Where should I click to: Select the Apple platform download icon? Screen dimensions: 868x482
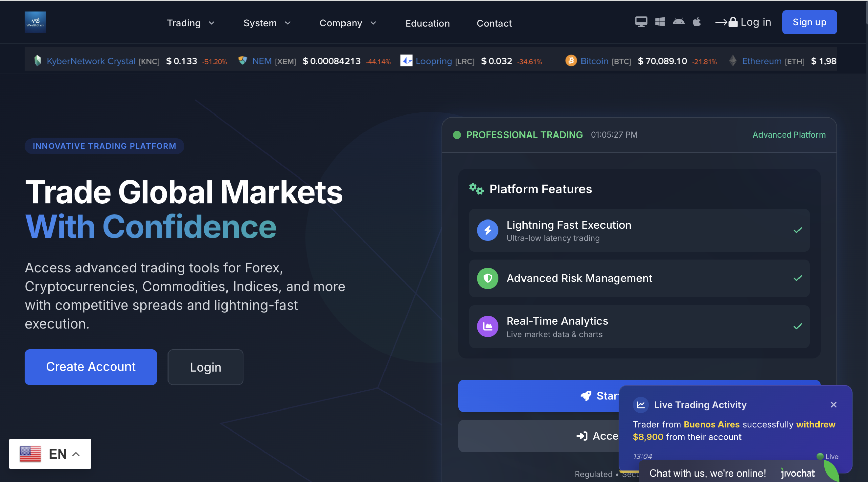click(697, 22)
